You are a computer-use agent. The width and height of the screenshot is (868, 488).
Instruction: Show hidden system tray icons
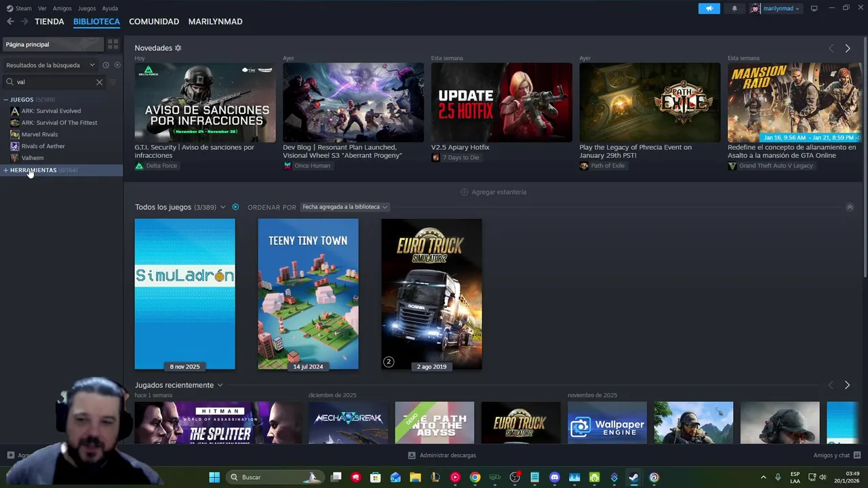point(763,477)
